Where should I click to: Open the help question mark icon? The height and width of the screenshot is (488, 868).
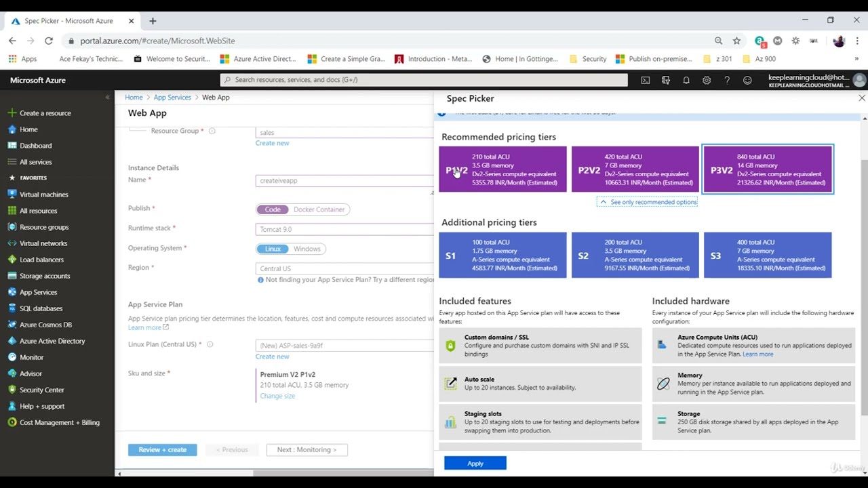pos(727,80)
